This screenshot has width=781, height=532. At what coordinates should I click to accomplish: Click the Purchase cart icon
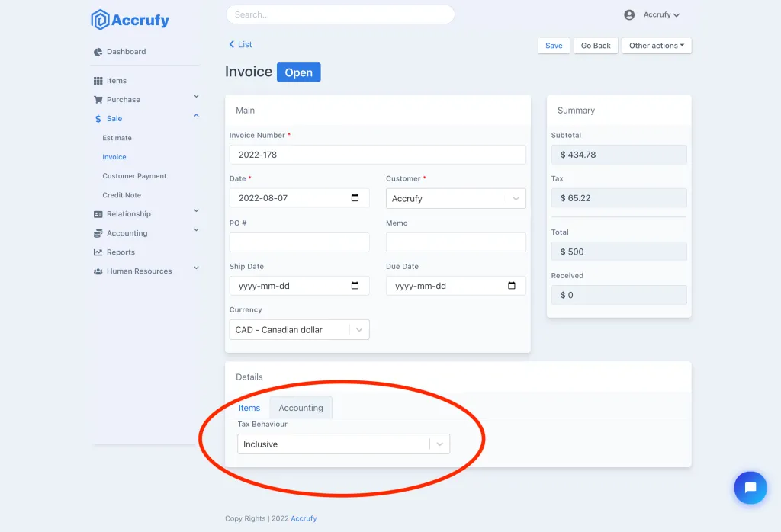point(98,100)
